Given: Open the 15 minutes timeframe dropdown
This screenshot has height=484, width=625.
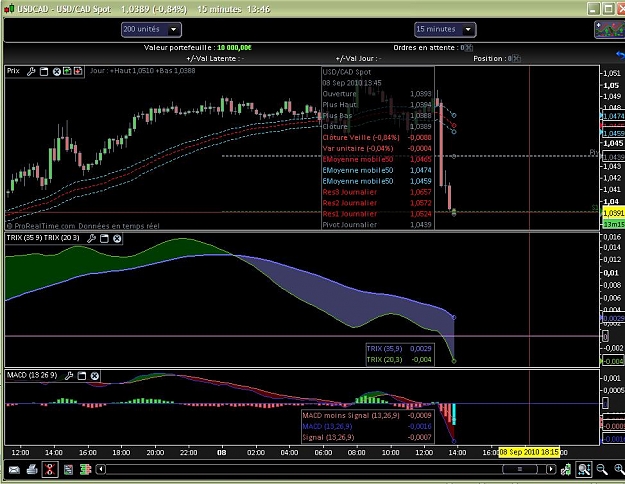Looking at the screenshot, I should [445, 30].
